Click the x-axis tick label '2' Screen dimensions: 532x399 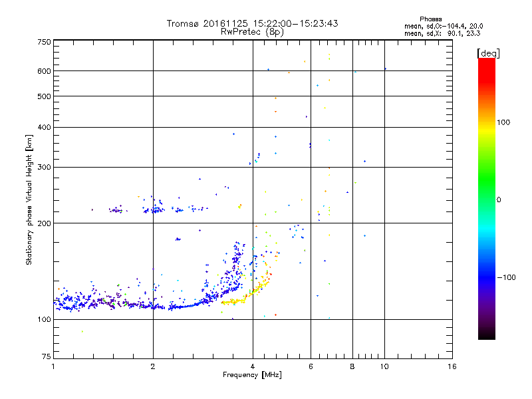(x=153, y=366)
